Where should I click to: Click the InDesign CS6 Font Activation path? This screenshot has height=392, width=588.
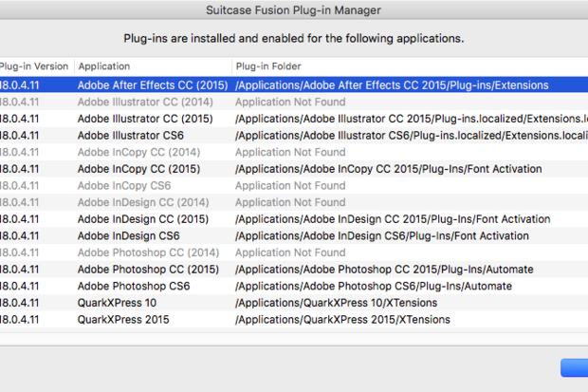[382, 235]
